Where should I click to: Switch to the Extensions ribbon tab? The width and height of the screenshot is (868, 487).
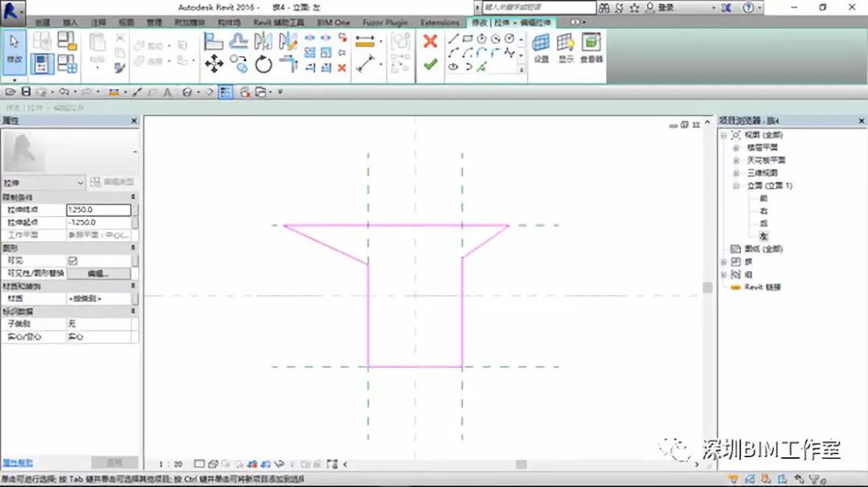click(440, 23)
